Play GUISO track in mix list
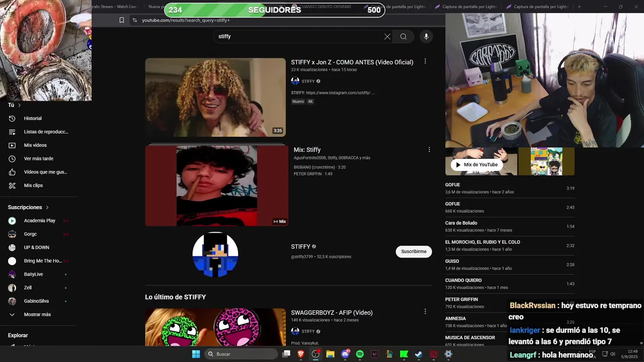Image resolution: width=644 pixels, height=362 pixels. (510, 265)
